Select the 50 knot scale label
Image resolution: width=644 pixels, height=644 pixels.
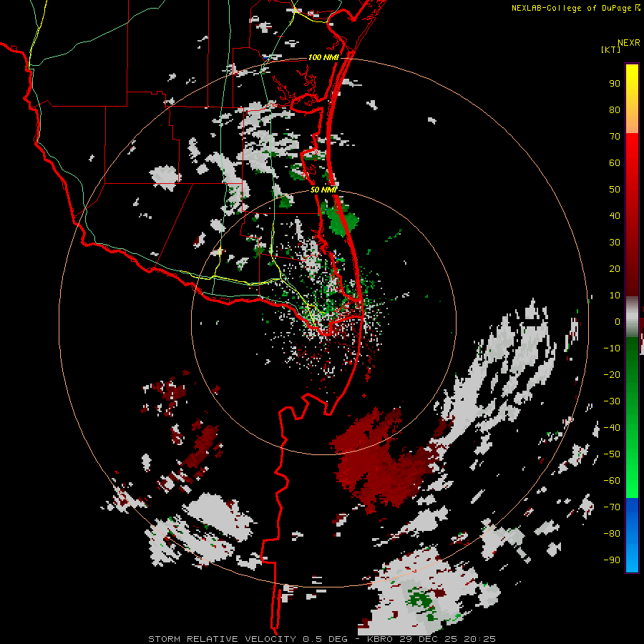[615, 190]
